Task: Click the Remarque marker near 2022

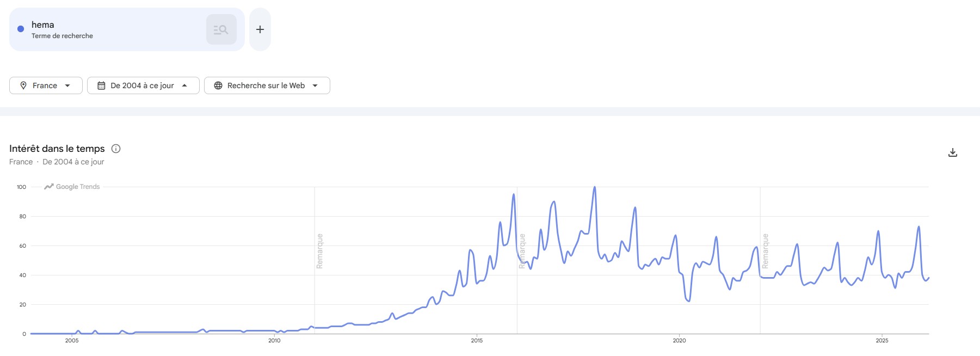Action: coord(765,251)
